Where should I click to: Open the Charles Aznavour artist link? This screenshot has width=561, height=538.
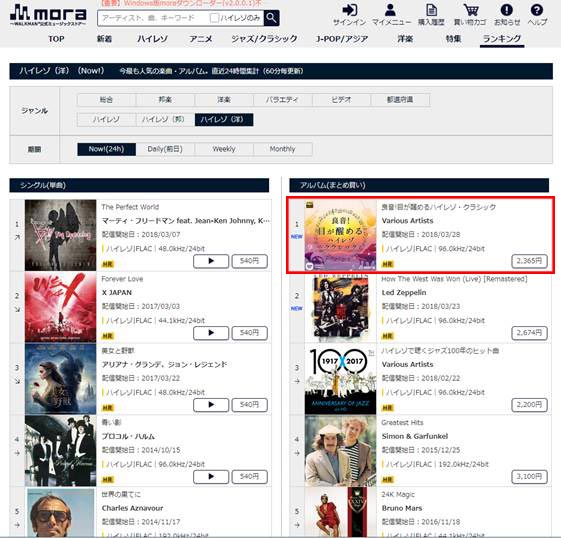click(x=132, y=508)
